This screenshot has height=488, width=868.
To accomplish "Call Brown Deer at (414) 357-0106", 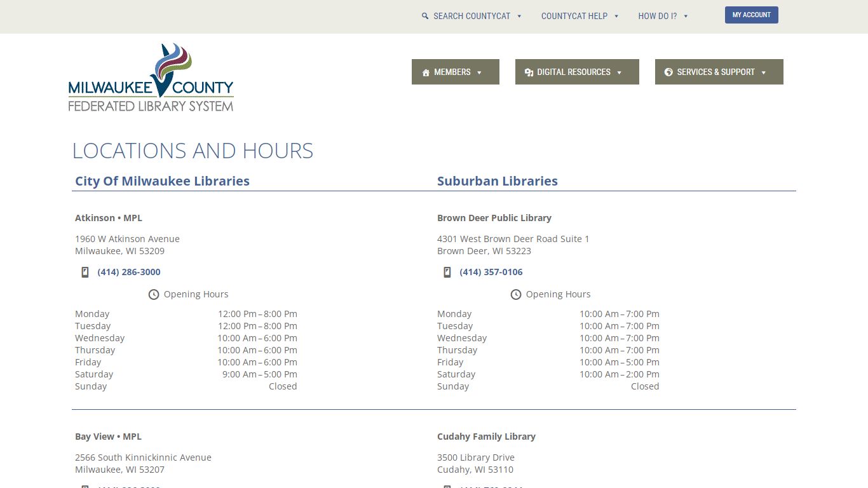I will tap(491, 272).
